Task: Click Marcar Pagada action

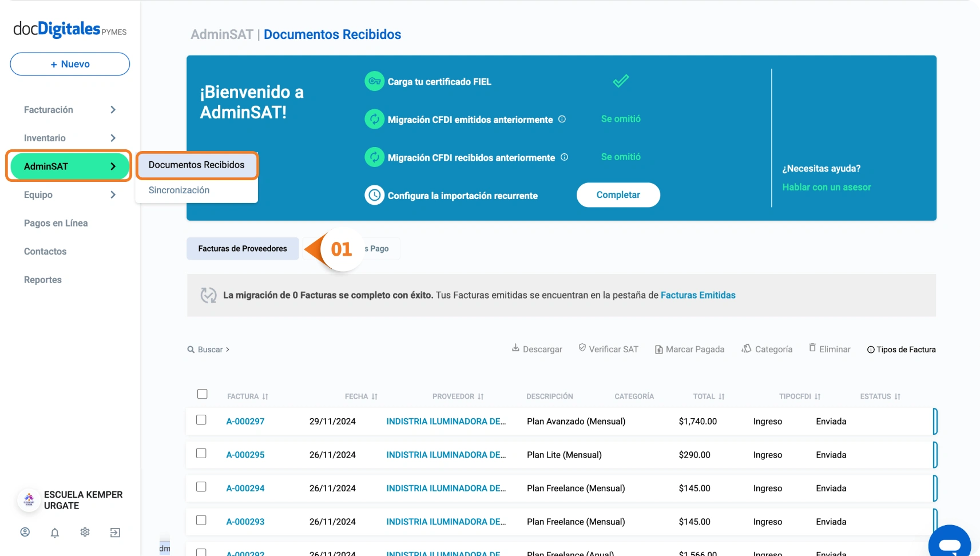Action: coord(689,350)
